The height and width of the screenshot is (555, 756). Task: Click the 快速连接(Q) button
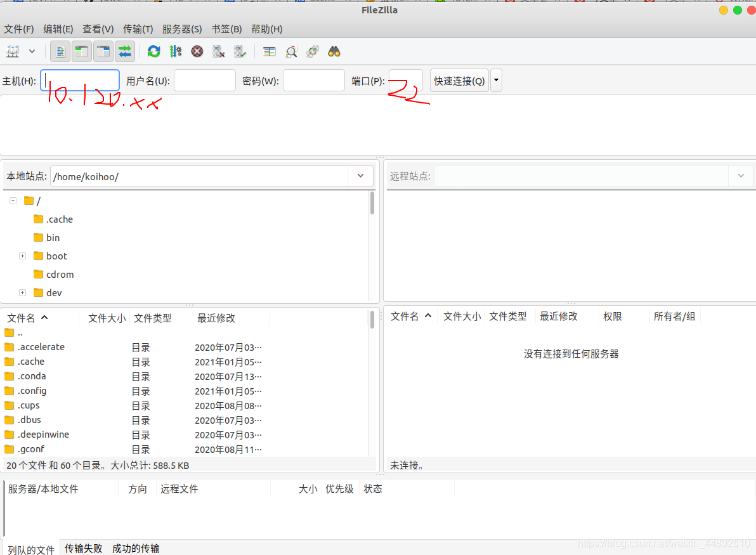tap(459, 81)
